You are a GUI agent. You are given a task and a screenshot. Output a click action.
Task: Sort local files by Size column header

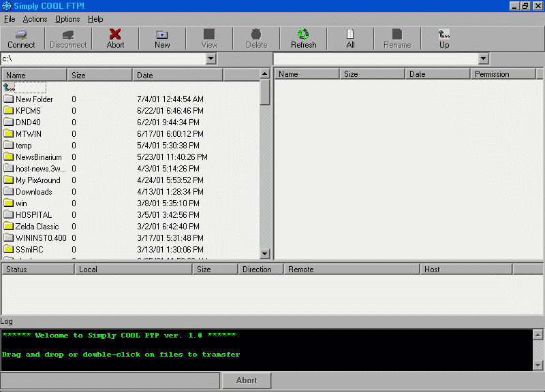pos(99,75)
